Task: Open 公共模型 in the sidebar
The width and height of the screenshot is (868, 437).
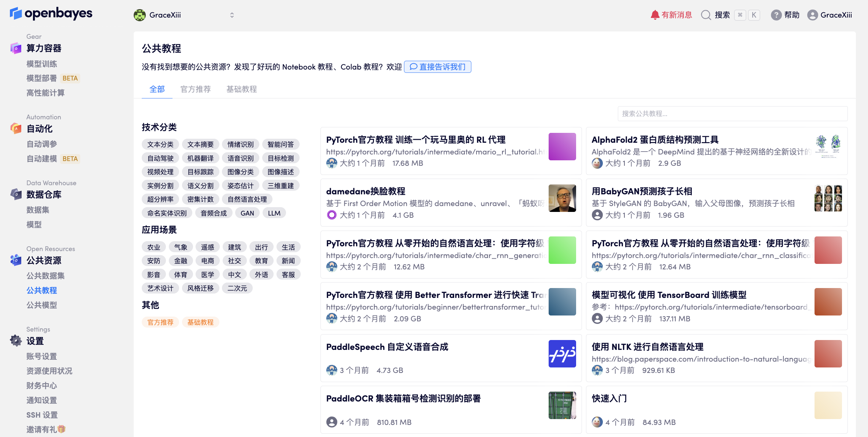Action: pos(42,305)
